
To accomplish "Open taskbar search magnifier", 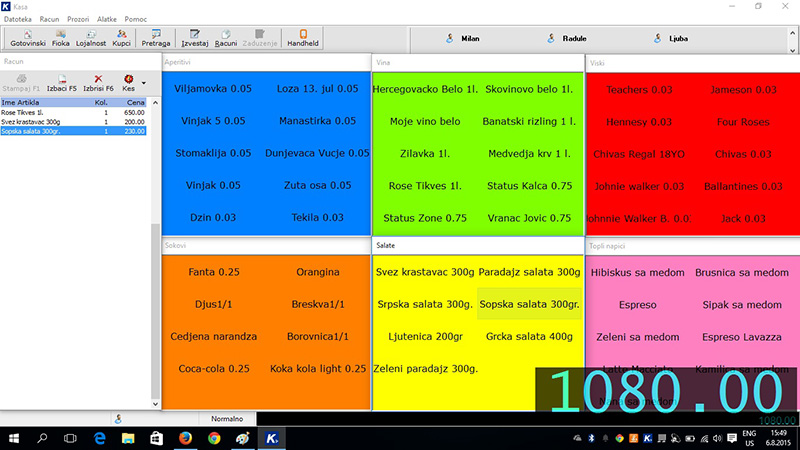I will click(x=42, y=438).
